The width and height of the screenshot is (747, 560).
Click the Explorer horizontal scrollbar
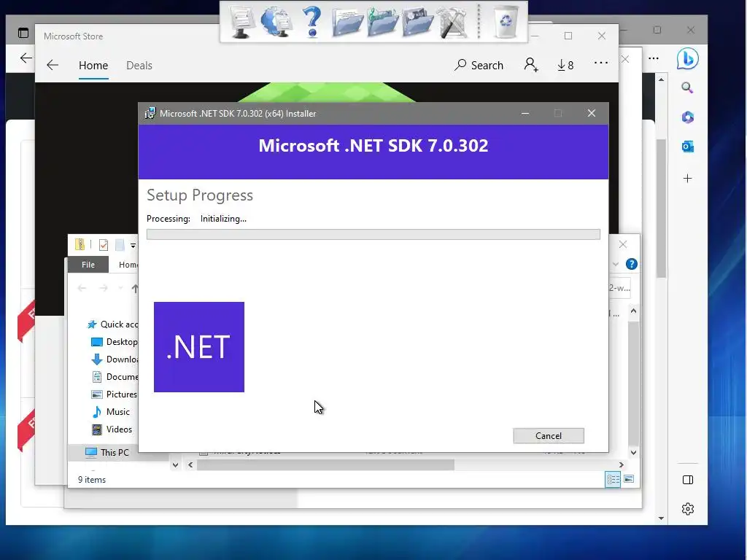tap(325, 464)
